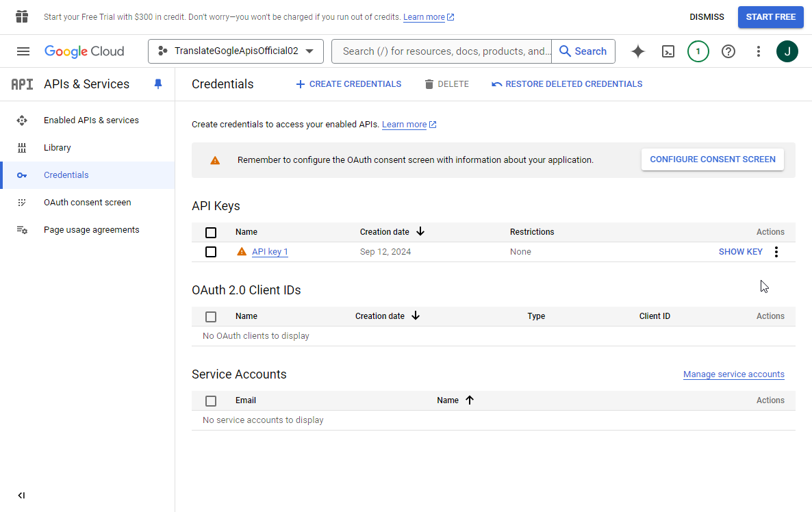The width and height of the screenshot is (812, 512).
Task: Dismiss the free trial banner
Action: pyautogui.click(x=707, y=17)
